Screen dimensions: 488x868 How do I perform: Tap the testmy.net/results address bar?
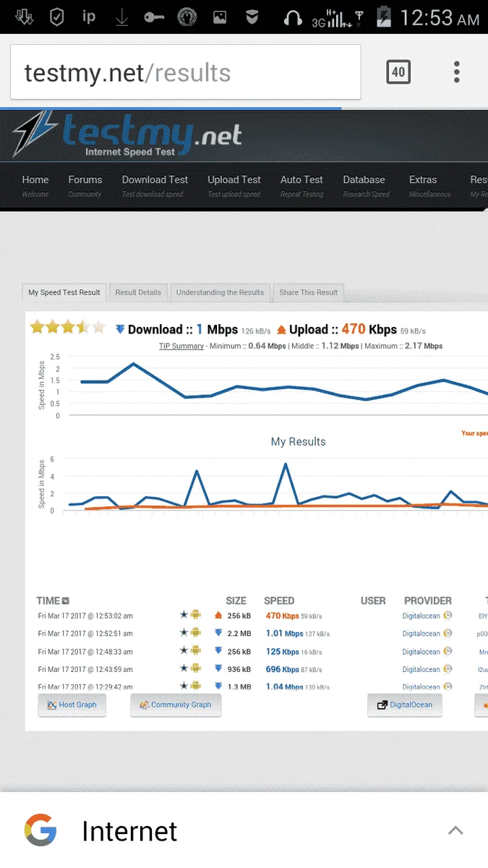coord(185,72)
